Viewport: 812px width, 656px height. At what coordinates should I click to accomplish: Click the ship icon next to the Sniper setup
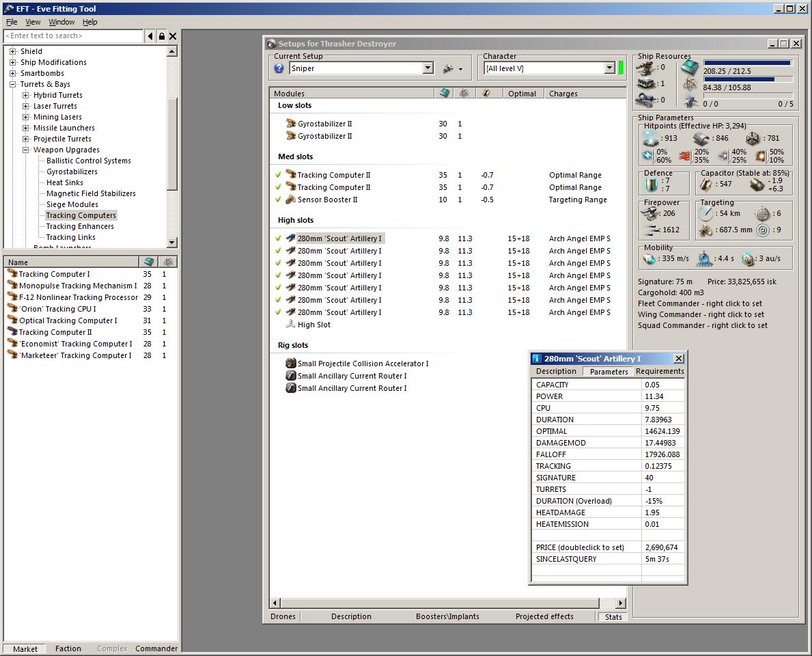click(x=449, y=68)
